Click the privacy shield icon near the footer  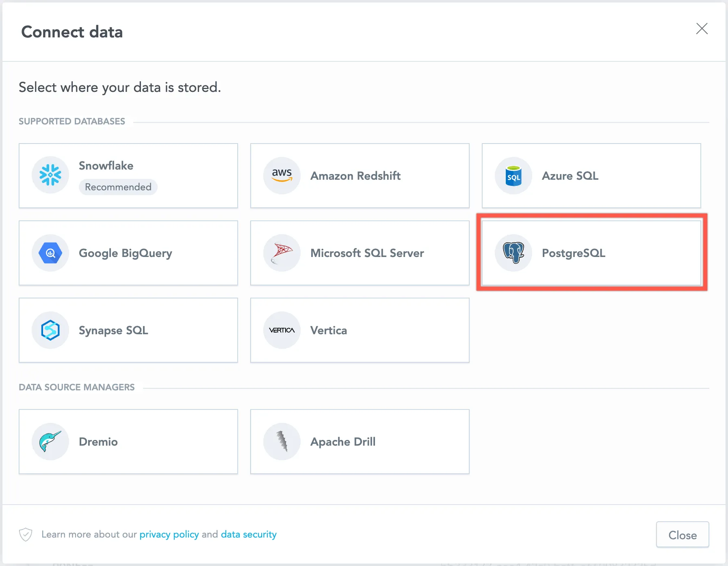point(25,534)
